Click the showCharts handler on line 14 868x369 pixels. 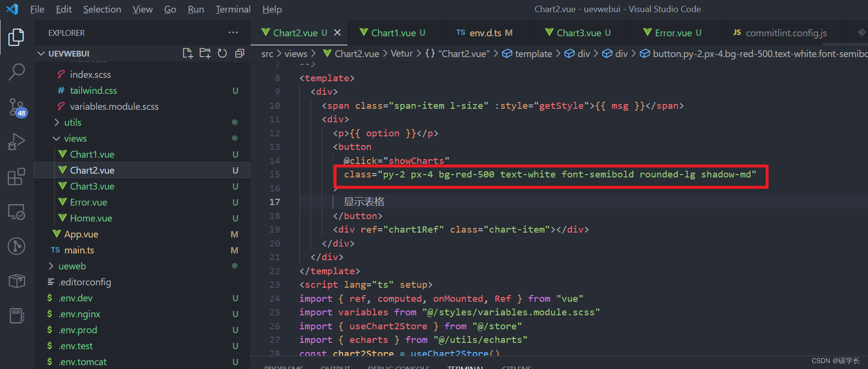tap(417, 161)
